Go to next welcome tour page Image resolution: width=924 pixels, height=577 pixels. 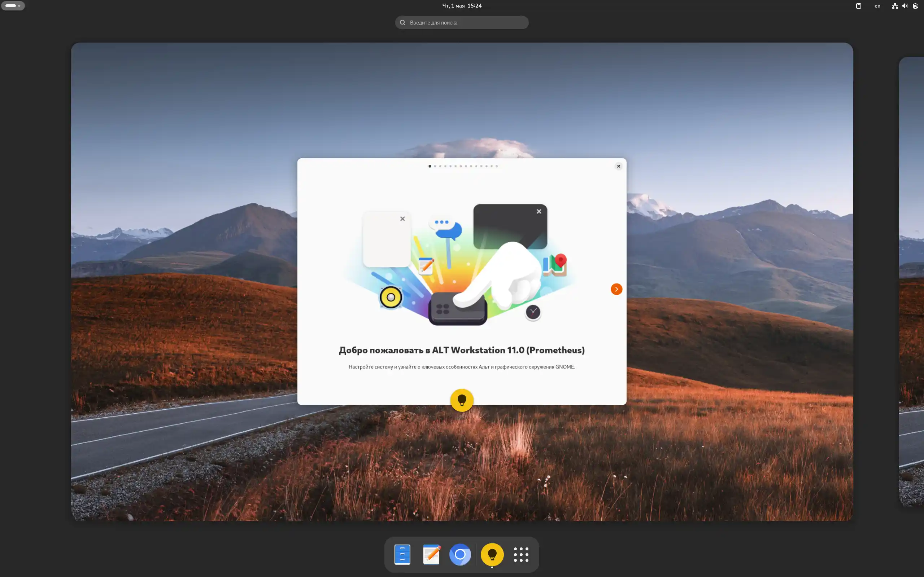tap(616, 289)
